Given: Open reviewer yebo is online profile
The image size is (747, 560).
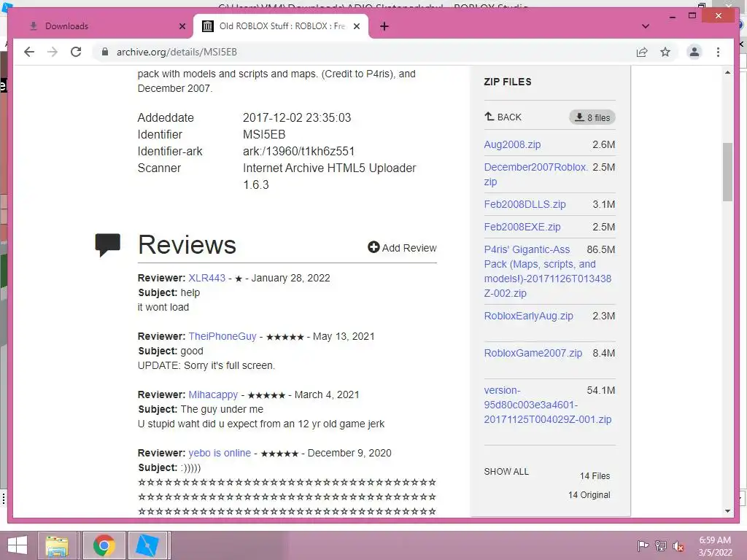Looking at the screenshot, I should click(x=220, y=453).
